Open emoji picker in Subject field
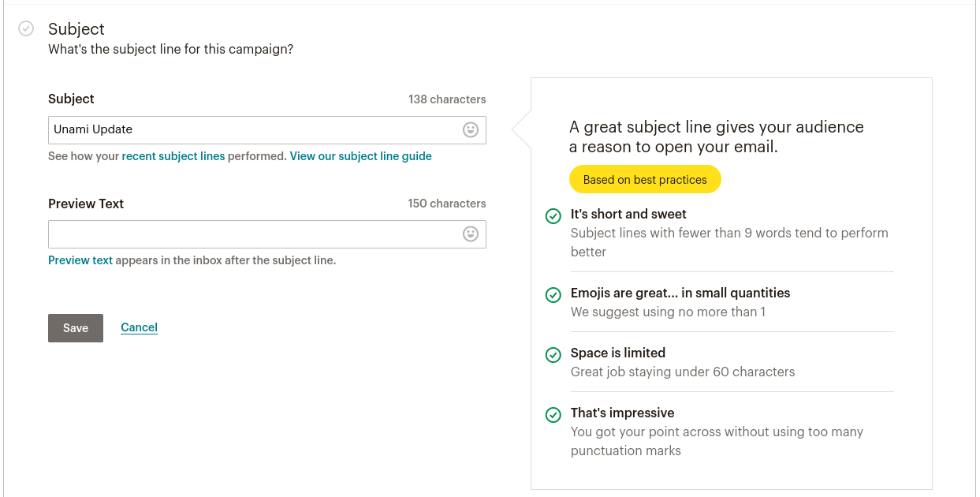Image resolution: width=980 pixels, height=497 pixels. 471,130
